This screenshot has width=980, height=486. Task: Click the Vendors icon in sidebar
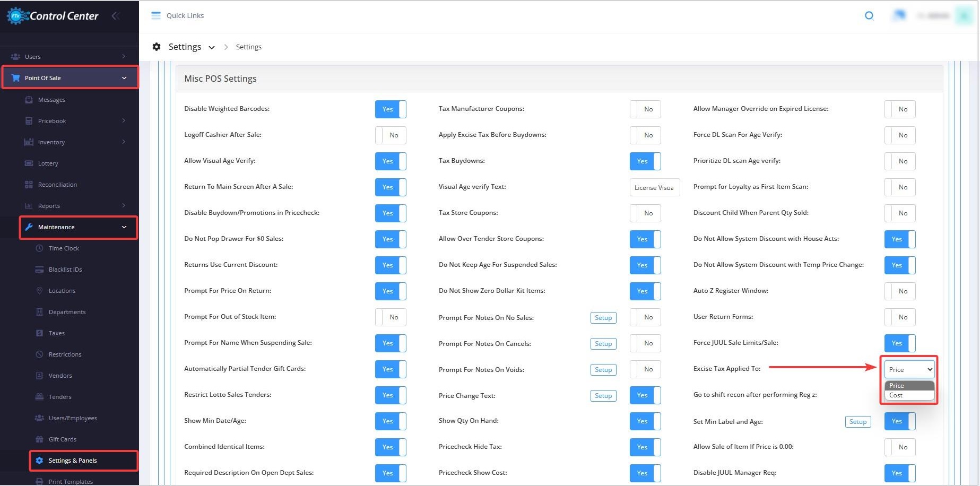click(x=39, y=375)
